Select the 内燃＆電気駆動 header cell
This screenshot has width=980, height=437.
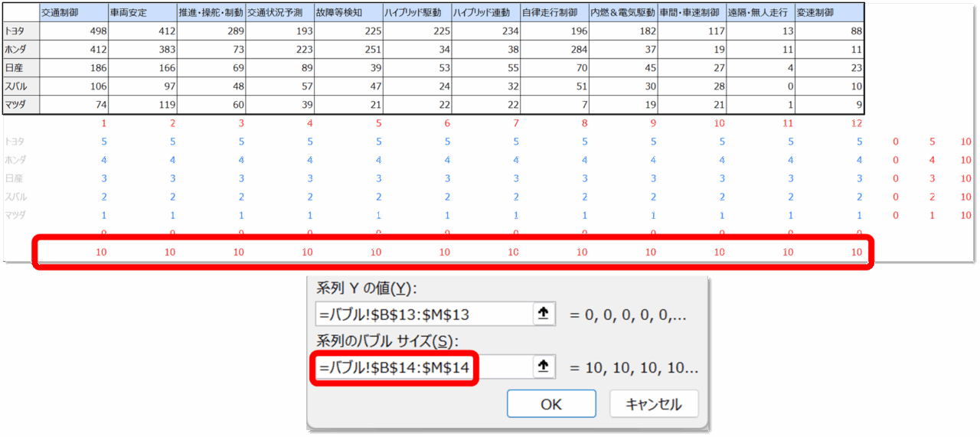623,12
